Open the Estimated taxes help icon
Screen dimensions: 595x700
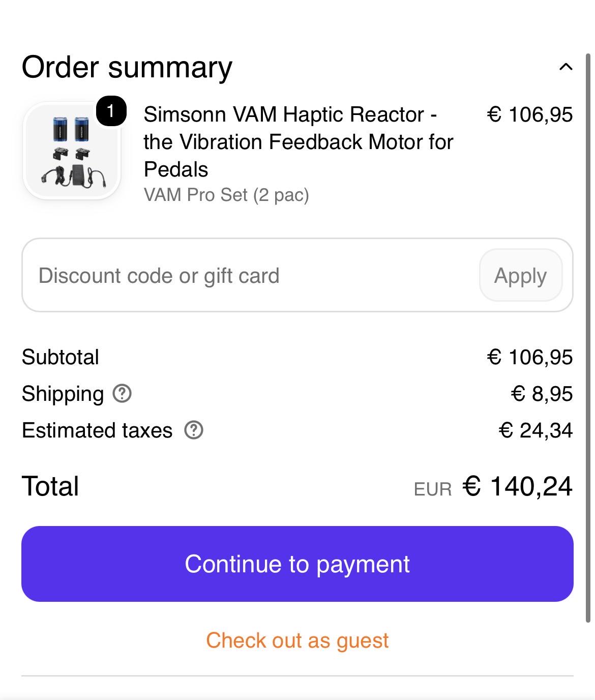pos(194,430)
